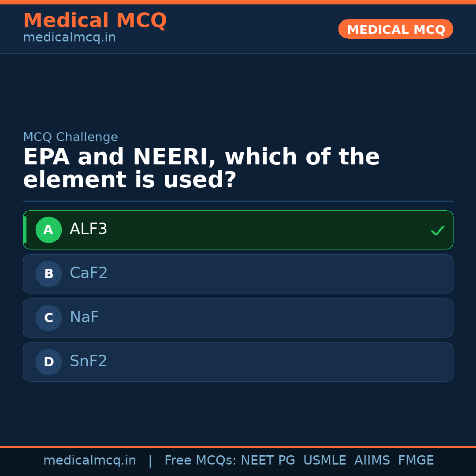The width and height of the screenshot is (476, 476).
Task: Click the orange divider accent bar on option A
Action: (25, 230)
